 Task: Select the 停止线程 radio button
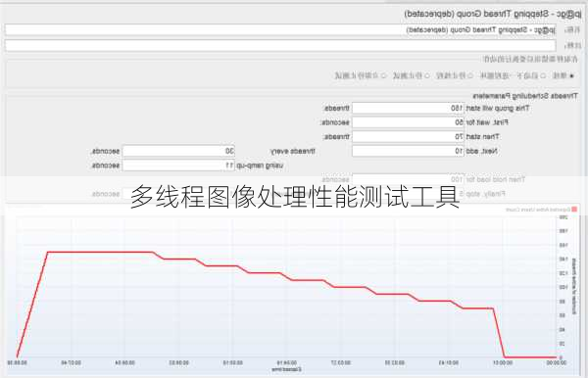click(469, 75)
